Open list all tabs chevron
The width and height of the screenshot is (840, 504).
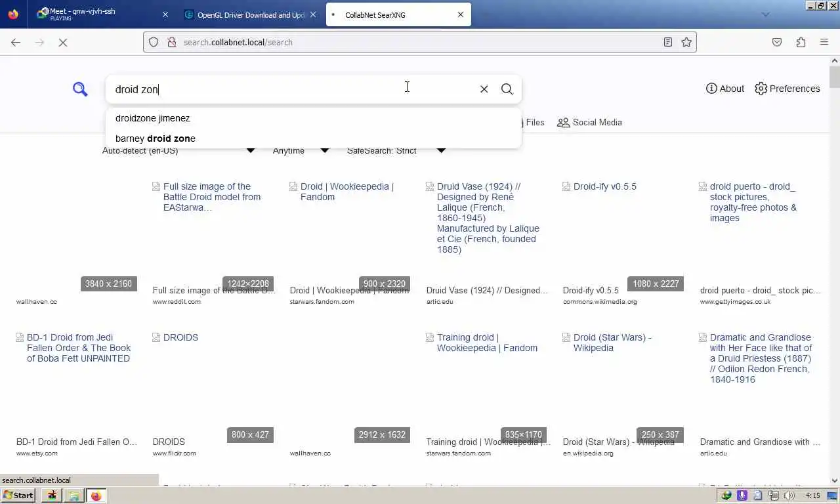pyautogui.click(x=765, y=14)
